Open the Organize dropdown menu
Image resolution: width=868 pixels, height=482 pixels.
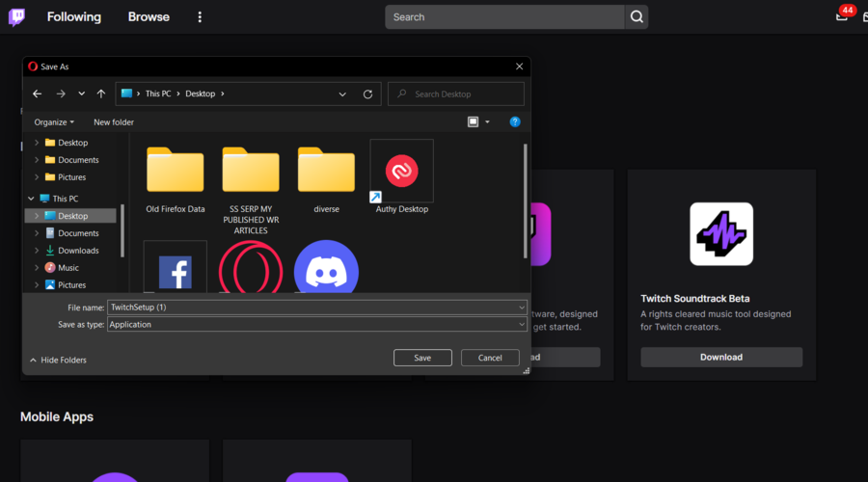pyautogui.click(x=54, y=122)
